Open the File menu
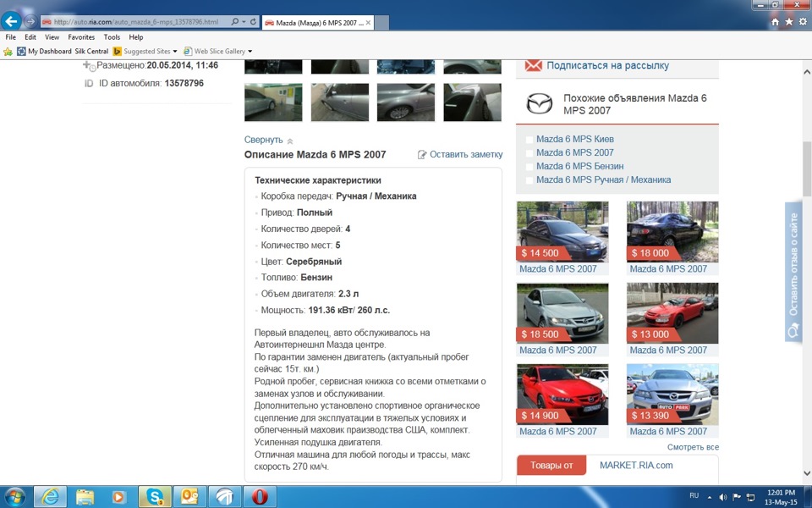 (x=11, y=37)
